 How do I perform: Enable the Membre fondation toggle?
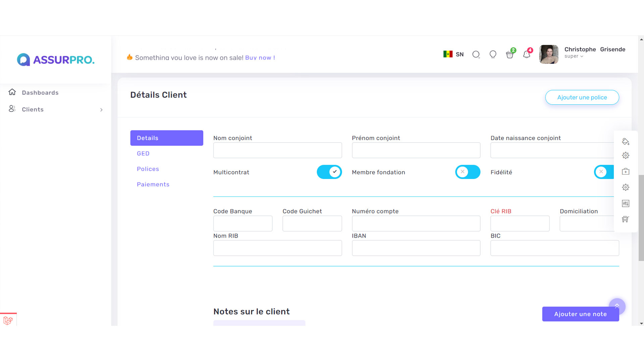pyautogui.click(x=468, y=172)
